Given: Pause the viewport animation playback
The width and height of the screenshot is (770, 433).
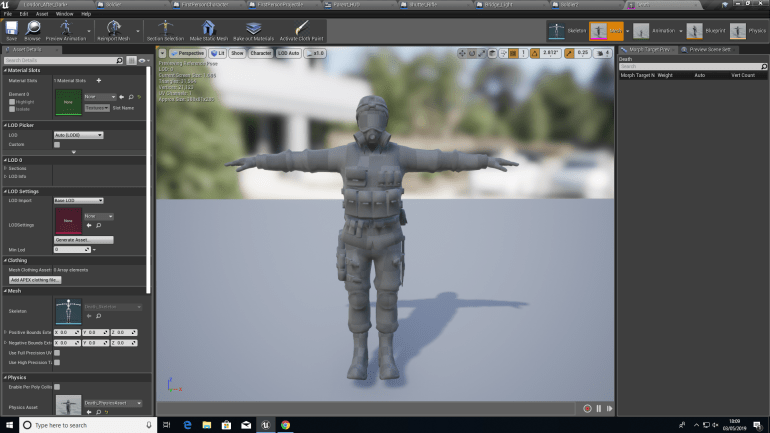Looking at the screenshot, I should point(599,408).
